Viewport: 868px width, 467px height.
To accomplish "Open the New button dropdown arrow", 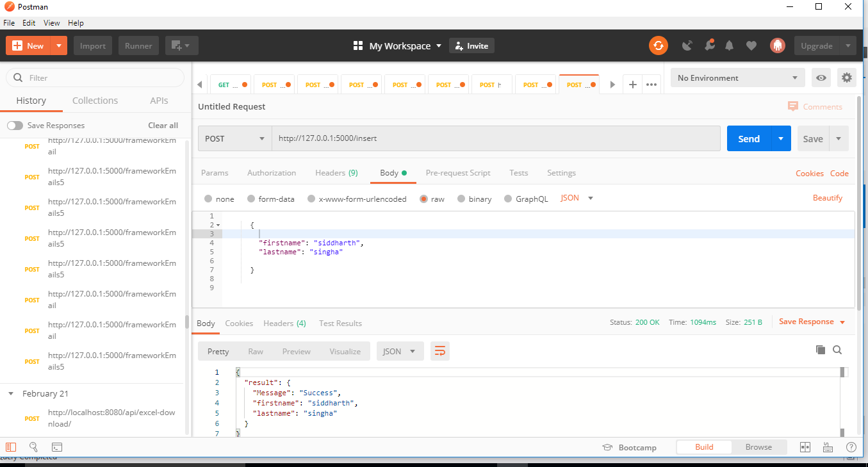I will pos(58,45).
